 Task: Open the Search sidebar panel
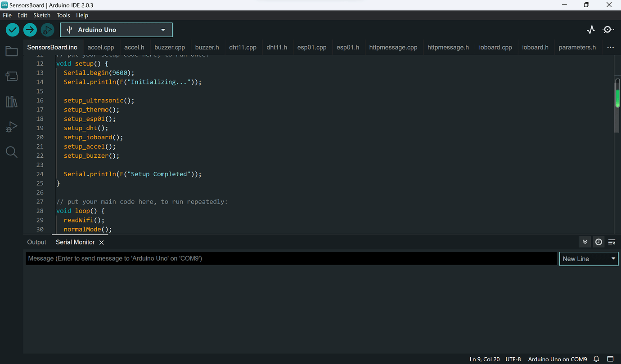point(12,152)
